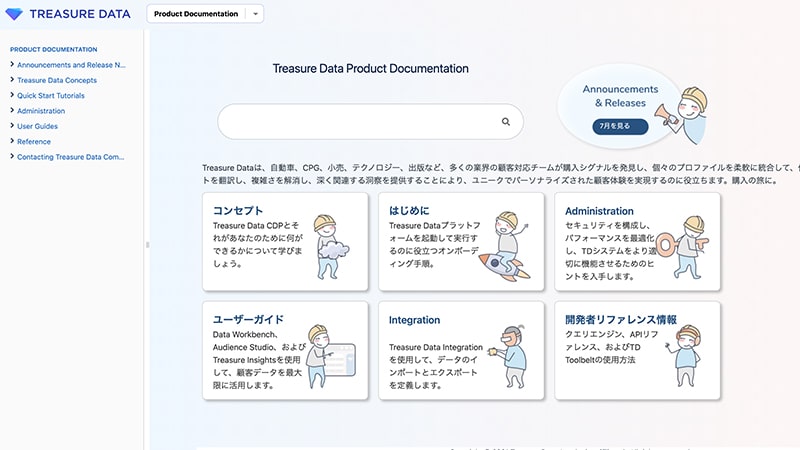Open the ユーザーガイド card title
The width and height of the screenshot is (800, 450).
(x=248, y=319)
